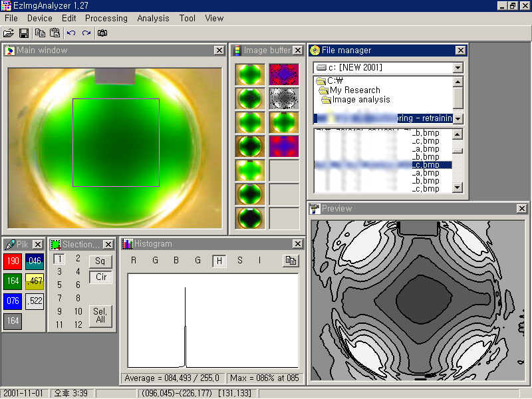Select the red-blue diamond buffer thumbnail
Screen dimensions: 532x399
[284, 74]
